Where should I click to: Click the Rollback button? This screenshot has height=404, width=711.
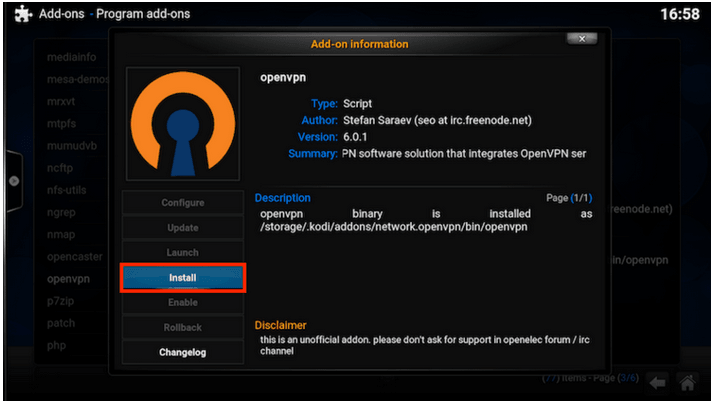coord(183,327)
